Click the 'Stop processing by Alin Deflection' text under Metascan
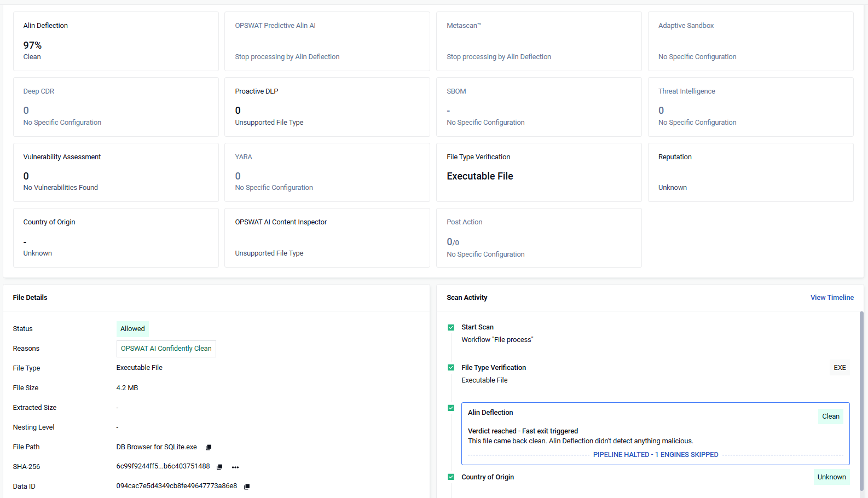 [x=499, y=57]
